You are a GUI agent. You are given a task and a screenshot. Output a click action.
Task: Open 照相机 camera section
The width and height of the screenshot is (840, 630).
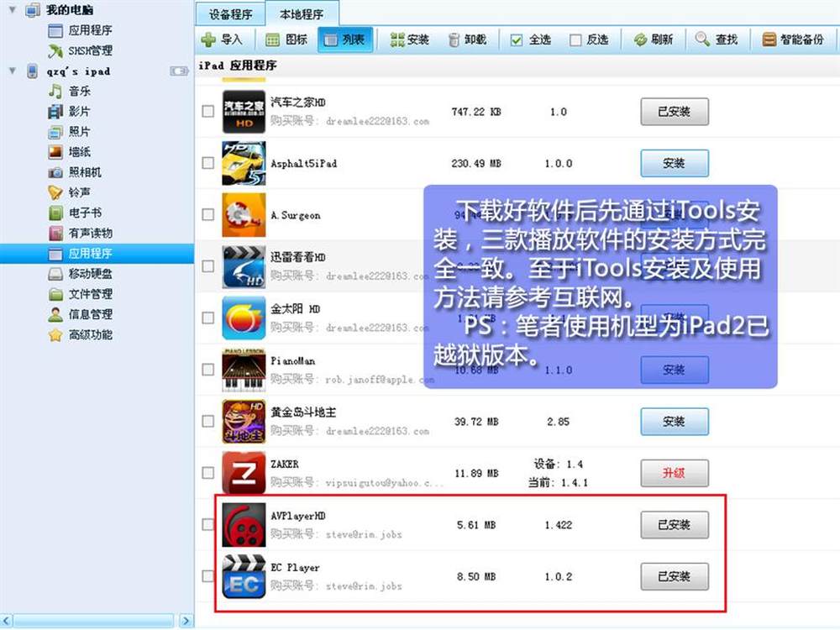(75, 172)
